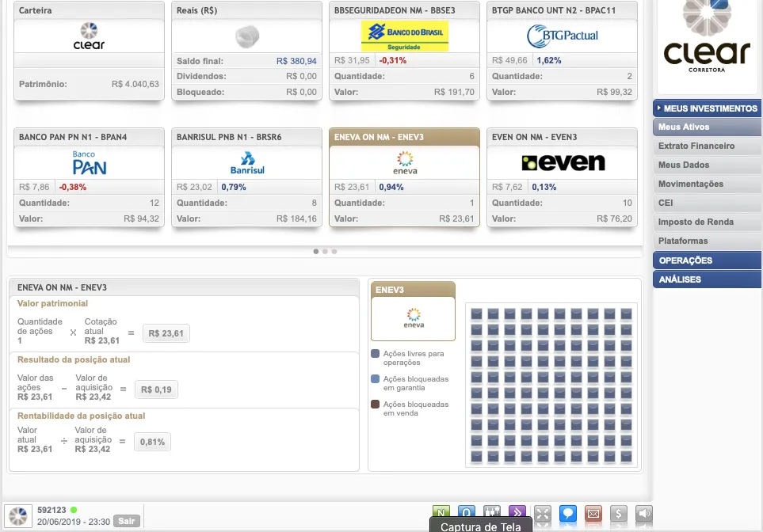Expand the MEUS INVESTIMENTOS menu section
The image size is (763, 532).
tap(707, 108)
